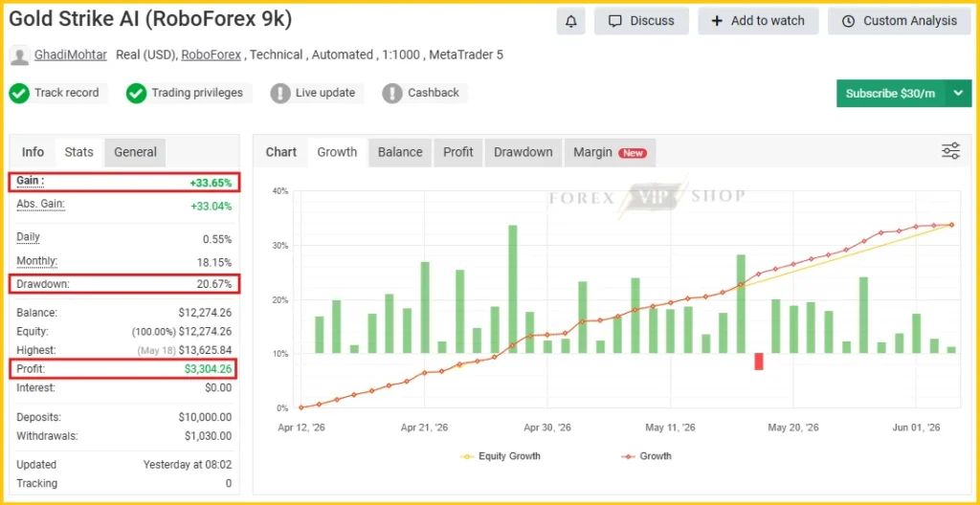The image size is (980, 505).
Task: Select the Balance chart tab
Action: (400, 152)
